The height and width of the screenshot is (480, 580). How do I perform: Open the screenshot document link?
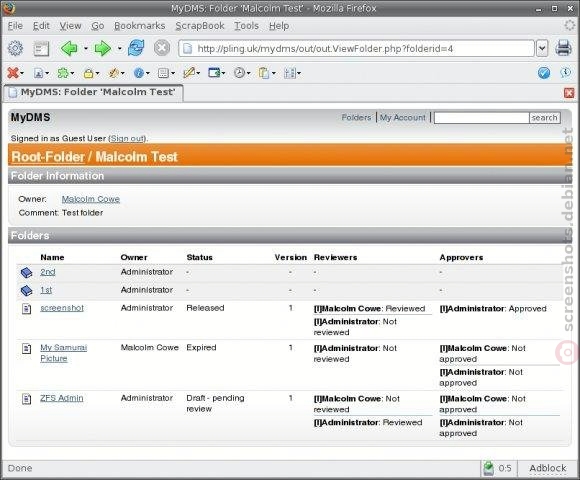coord(62,308)
